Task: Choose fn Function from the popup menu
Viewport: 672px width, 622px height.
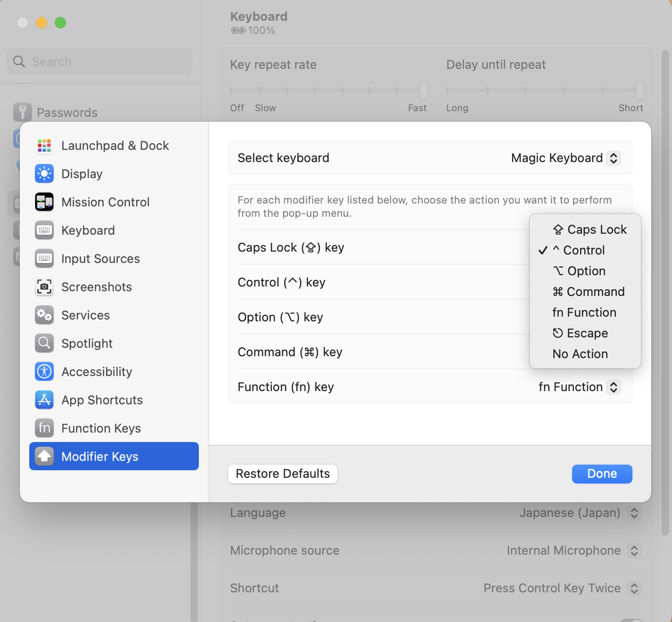Action: tap(585, 312)
